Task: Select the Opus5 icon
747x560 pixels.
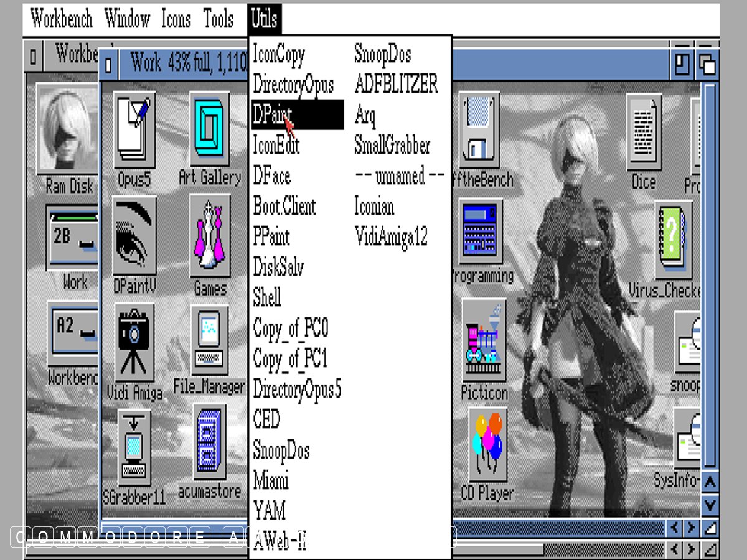Action: coord(134,131)
